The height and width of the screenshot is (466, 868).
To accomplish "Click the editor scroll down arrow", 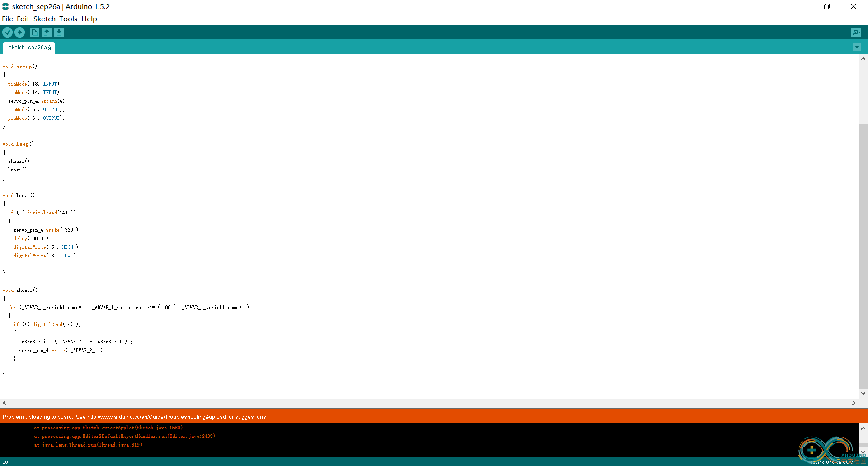I will (863, 393).
